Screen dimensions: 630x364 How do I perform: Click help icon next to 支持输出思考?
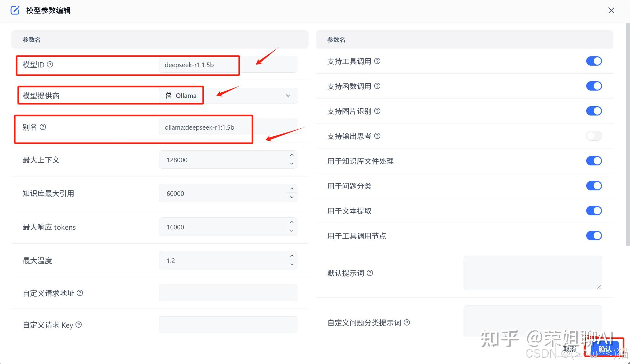(x=377, y=136)
